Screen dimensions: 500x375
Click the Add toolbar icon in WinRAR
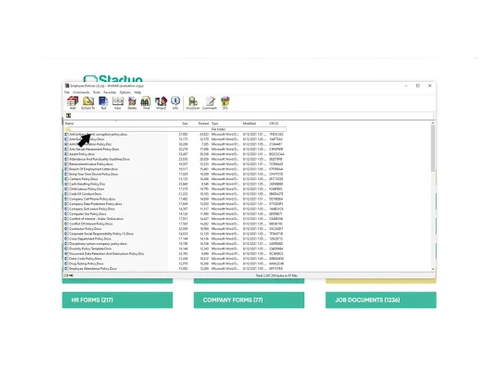[72, 103]
